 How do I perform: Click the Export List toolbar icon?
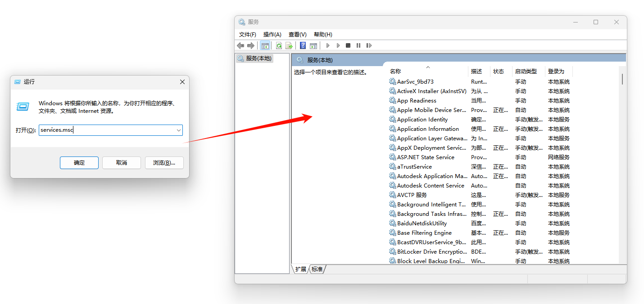[x=289, y=45]
